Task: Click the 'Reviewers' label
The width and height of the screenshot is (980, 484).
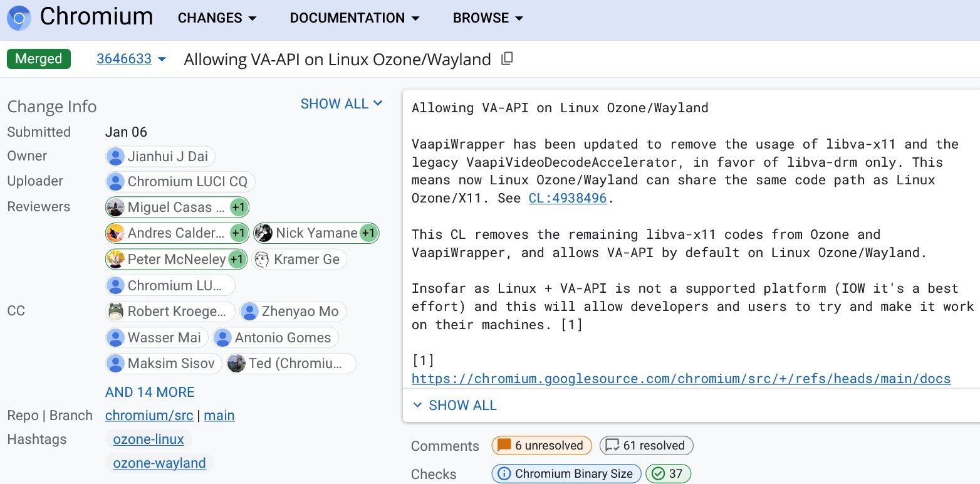Action: click(38, 207)
